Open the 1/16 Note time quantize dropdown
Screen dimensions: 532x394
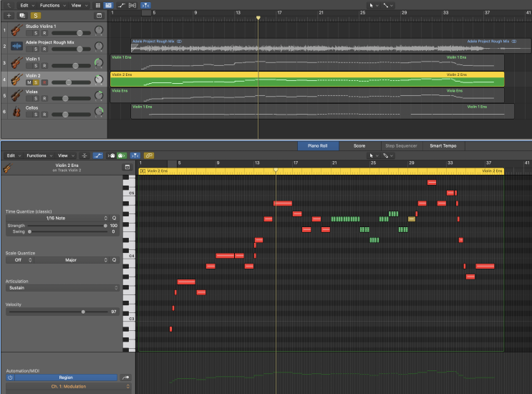coord(57,218)
